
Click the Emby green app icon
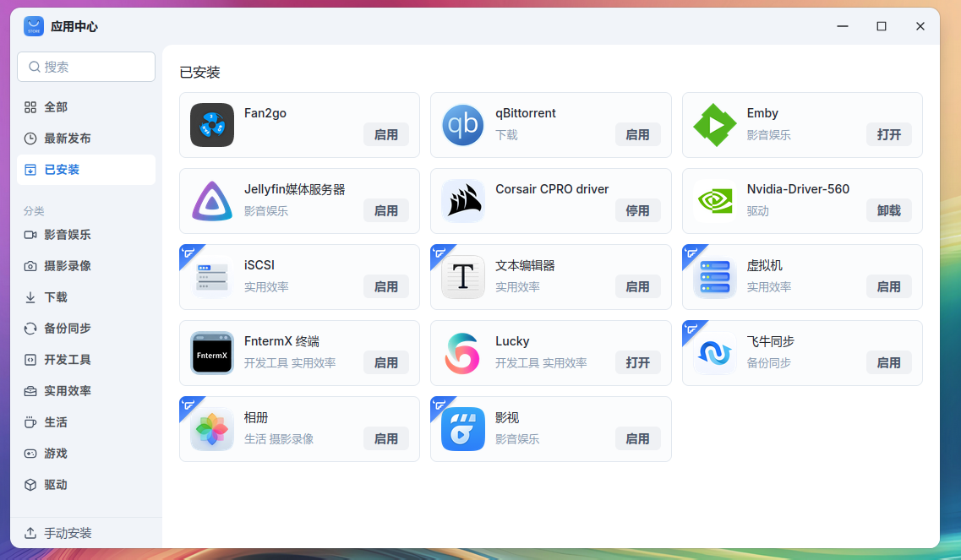(x=714, y=124)
